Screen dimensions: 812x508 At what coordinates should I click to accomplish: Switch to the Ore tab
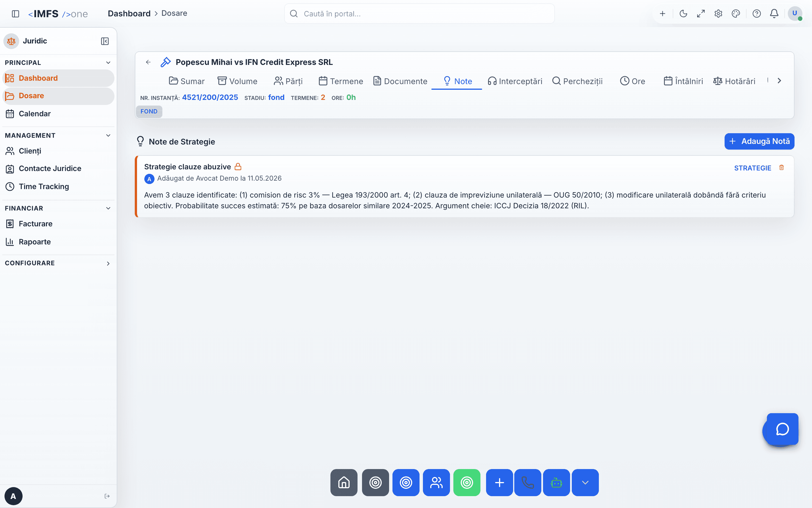pos(632,81)
